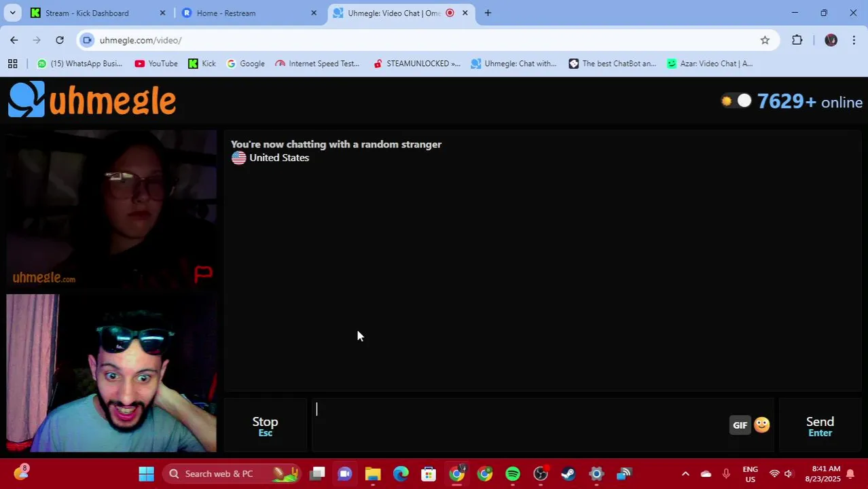Open the OneDrive cloud tray icon
This screenshot has width=868, height=489.
point(706,473)
